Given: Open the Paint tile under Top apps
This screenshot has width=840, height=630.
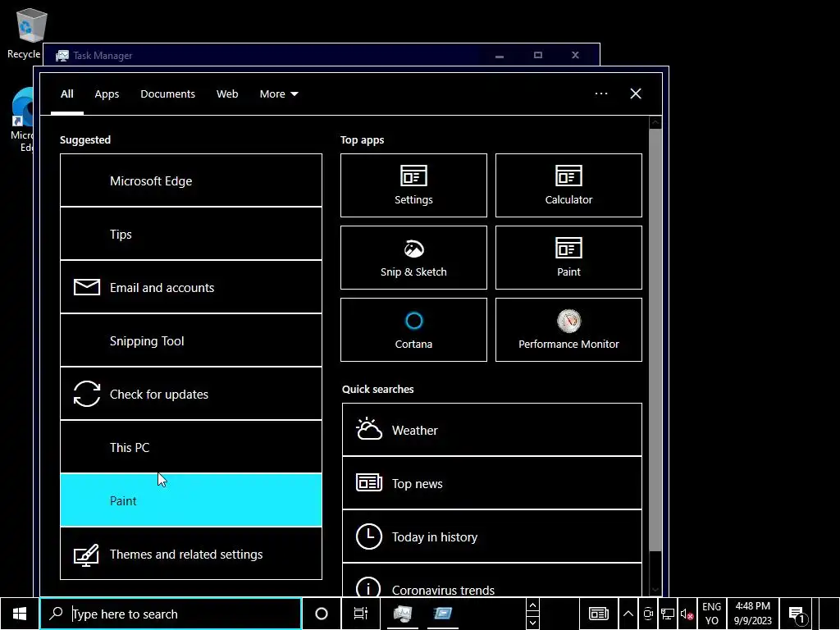Looking at the screenshot, I should (x=568, y=258).
